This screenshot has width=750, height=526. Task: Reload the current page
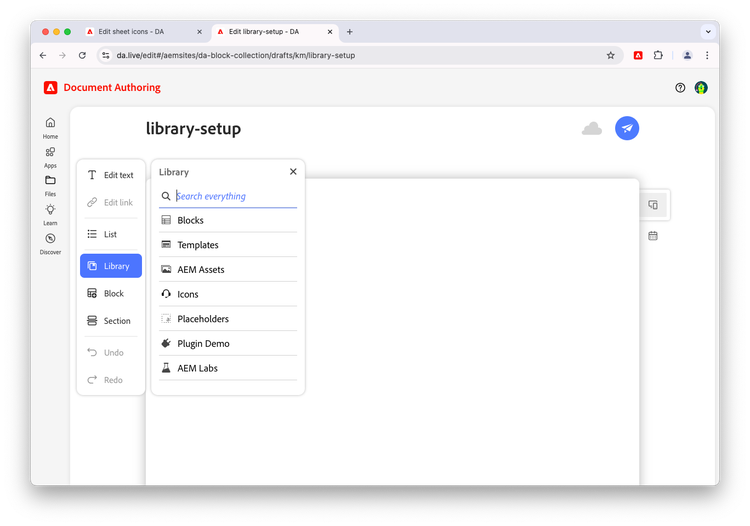tap(82, 55)
